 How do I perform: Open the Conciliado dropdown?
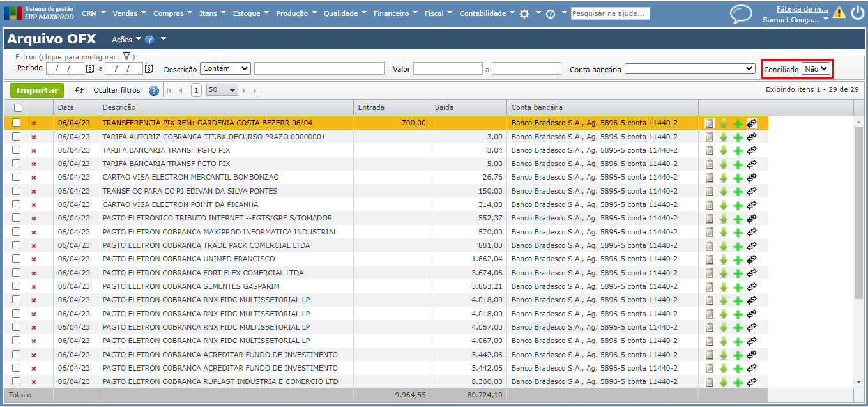(816, 68)
